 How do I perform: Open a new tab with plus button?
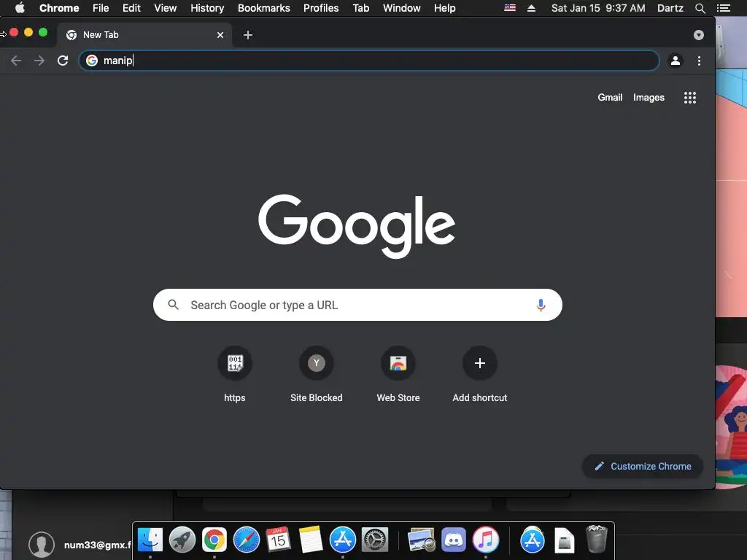pyautogui.click(x=248, y=35)
